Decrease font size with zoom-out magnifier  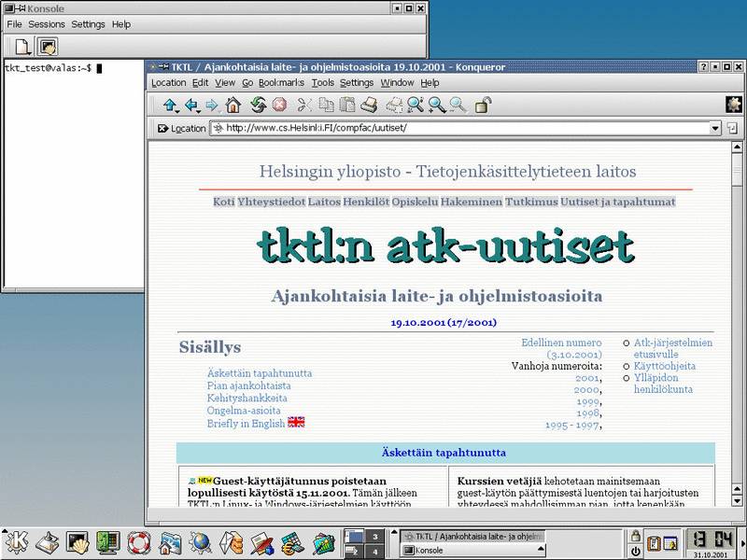[458, 105]
